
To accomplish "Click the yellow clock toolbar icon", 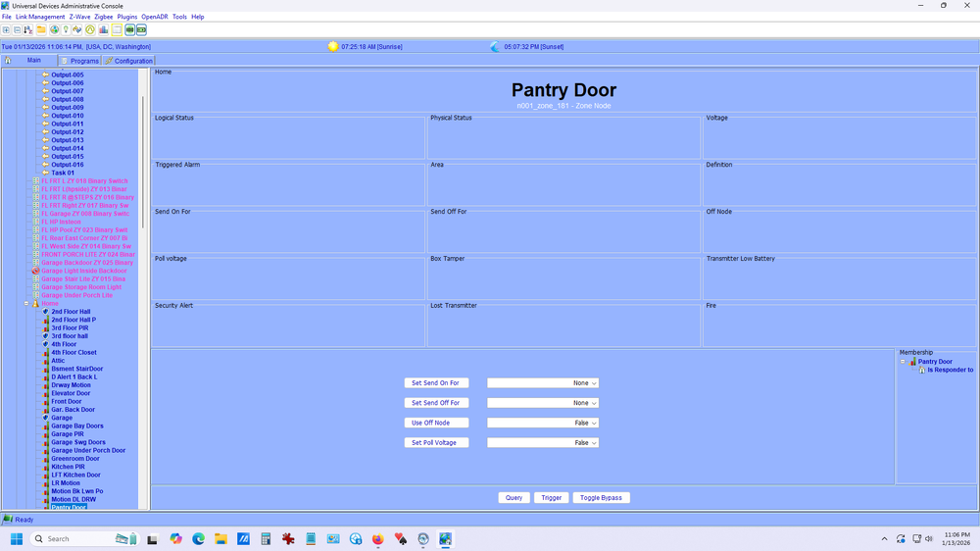I will click(x=90, y=29).
